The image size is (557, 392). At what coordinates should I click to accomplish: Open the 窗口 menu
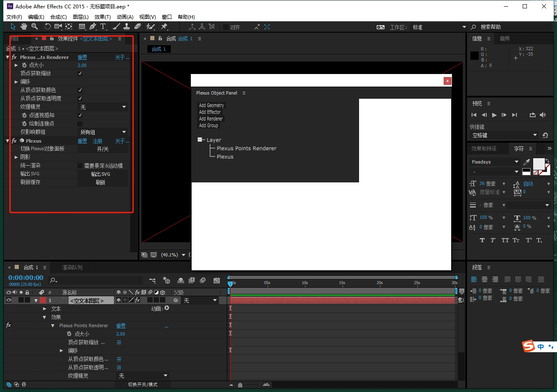click(x=167, y=17)
